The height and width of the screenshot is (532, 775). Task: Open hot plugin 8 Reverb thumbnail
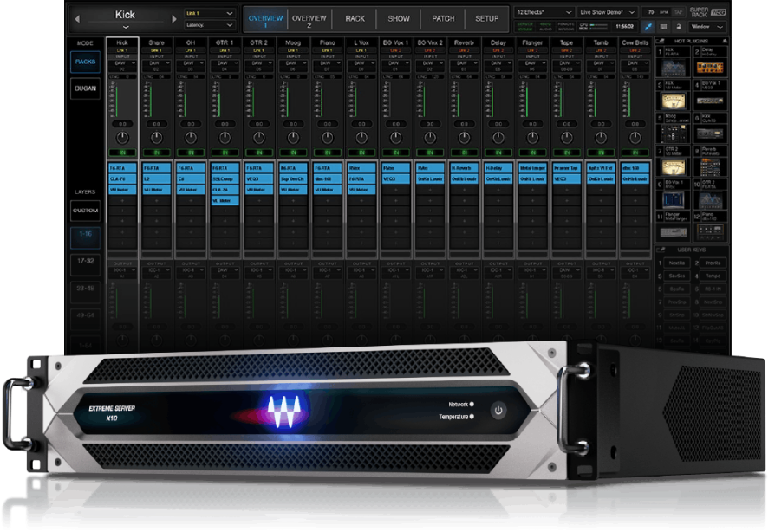pyautogui.click(x=710, y=167)
